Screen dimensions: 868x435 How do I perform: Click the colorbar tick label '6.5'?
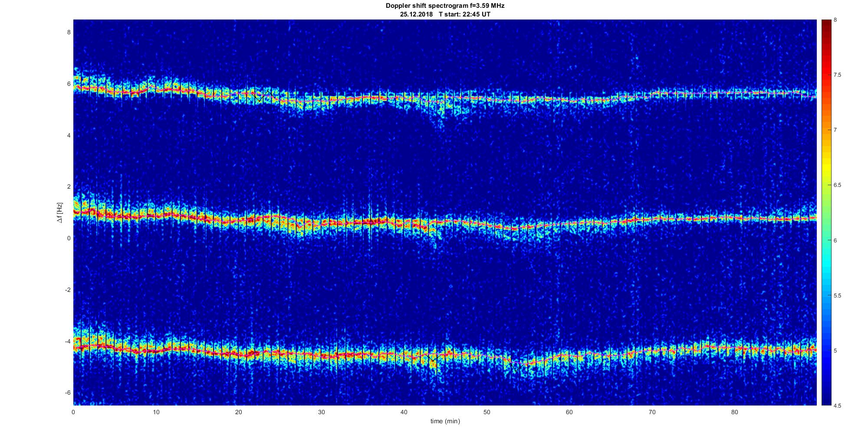[837, 185]
